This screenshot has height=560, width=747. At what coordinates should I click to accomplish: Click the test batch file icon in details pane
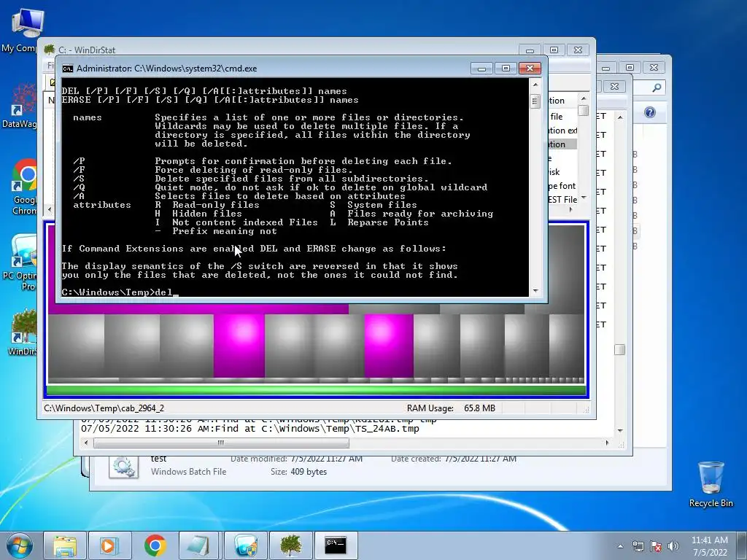[x=123, y=467]
